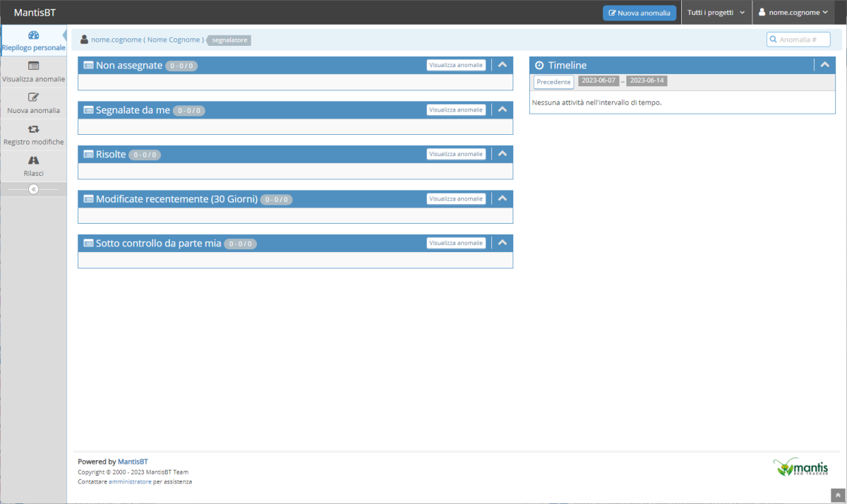Screen dimensions: 847x504
Task: Open the Tutti i progetti dropdown
Action: point(716,13)
